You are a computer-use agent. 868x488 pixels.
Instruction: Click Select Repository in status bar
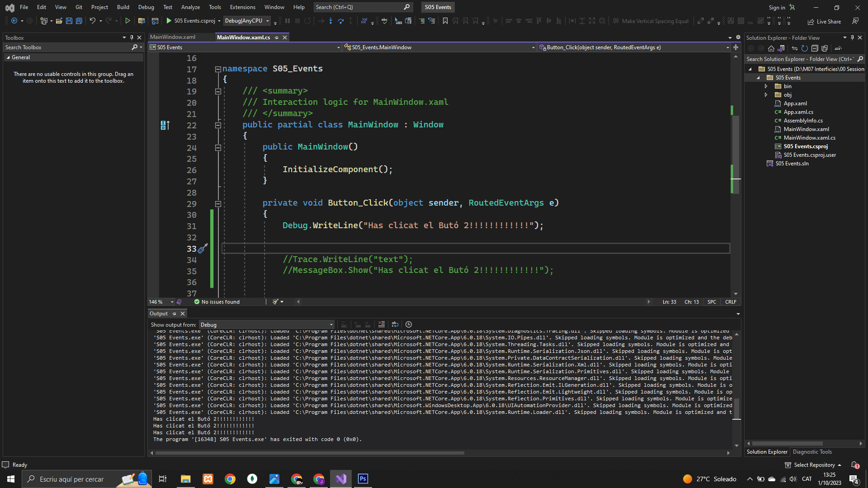814,465
